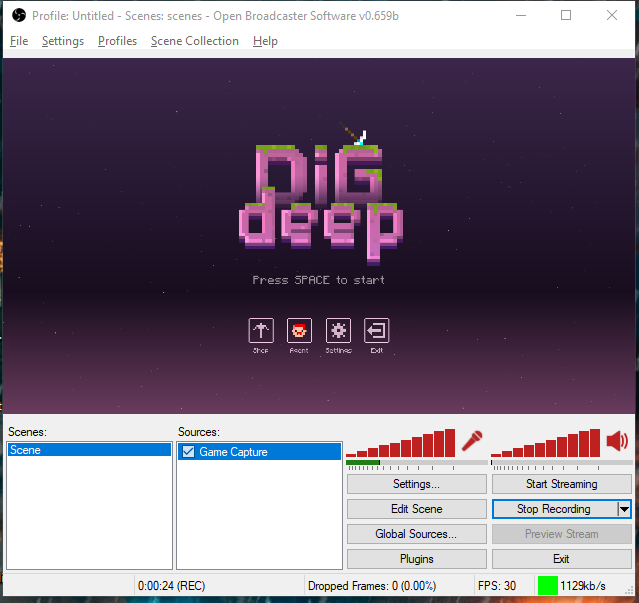Click the Edit Scene button
Screen dimensions: 639x603
pos(416,509)
